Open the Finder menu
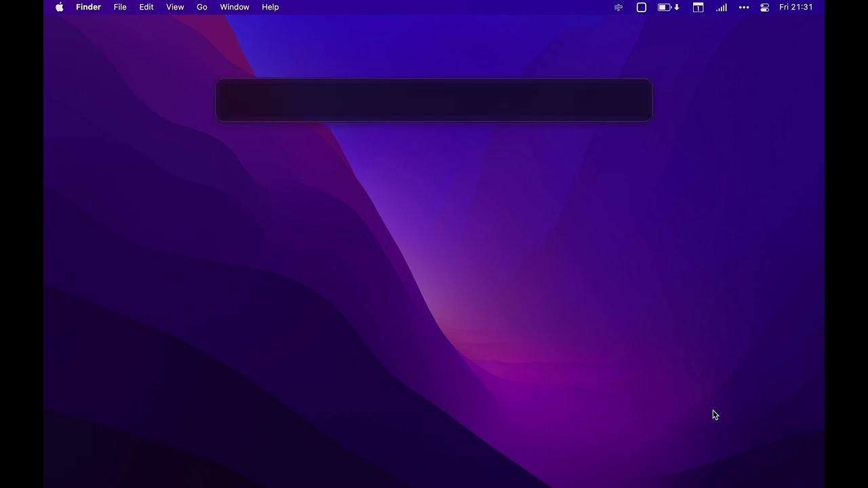Viewport: 868px width, 488px height. click(88, 7)
